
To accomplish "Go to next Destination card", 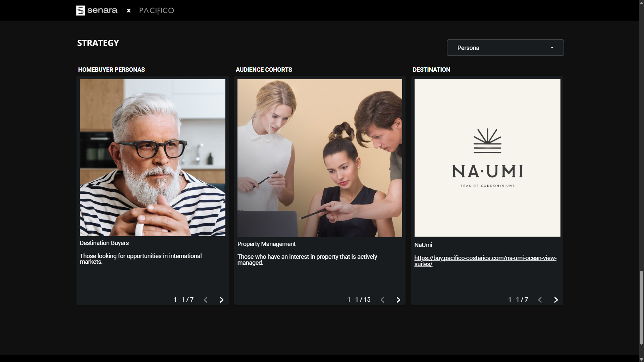I will click(556, 300).
